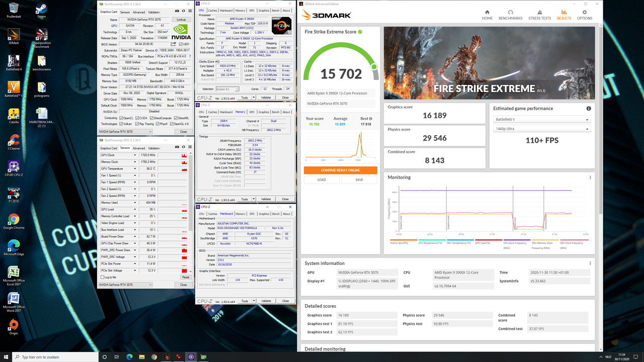Image resolution: width=644 pixels, height=362 pixels.
Task: Switch to Validation tab in GPU-Z Sensors window
Action: tap(154, 148)
